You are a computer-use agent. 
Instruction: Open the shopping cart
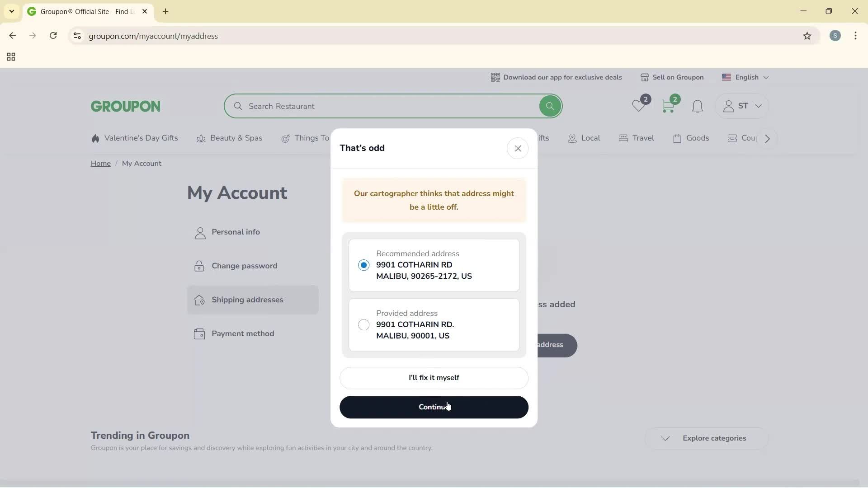[x=669, y=106]
